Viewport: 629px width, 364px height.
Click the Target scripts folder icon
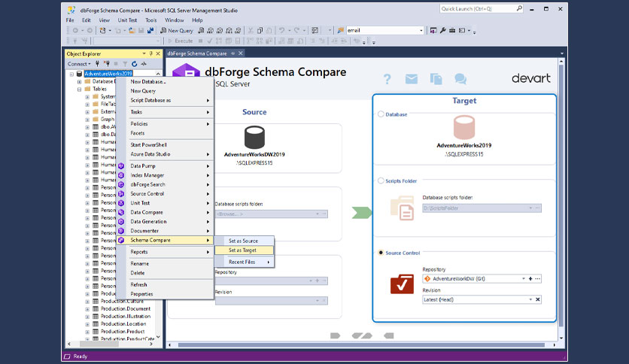coord(402,208)
